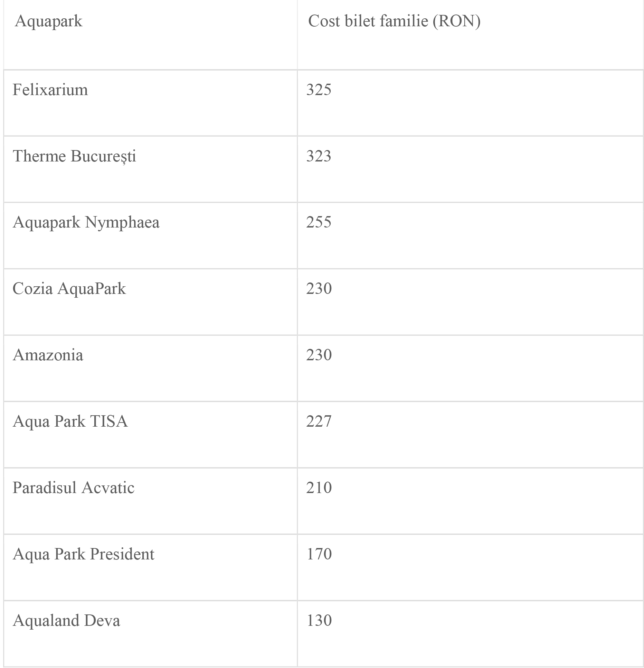Select the Aqua Park President cell

(x=83, y=554)
